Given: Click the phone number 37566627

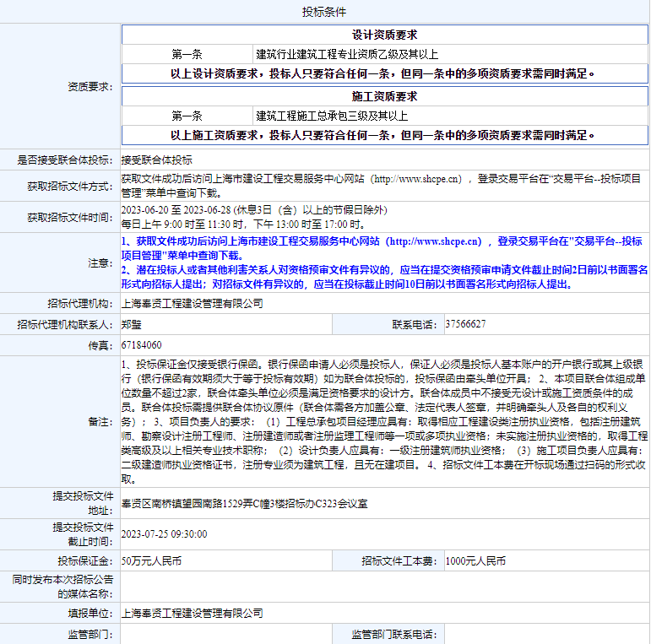Looking at the screenshot, I should tap(465, 324).
